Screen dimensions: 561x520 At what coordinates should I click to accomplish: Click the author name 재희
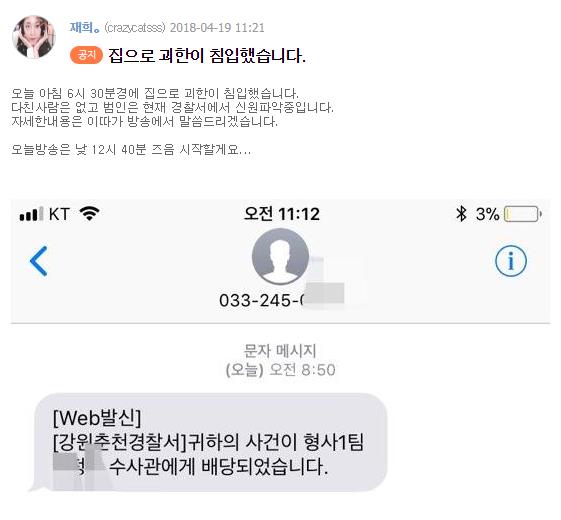tap(85, 27)
